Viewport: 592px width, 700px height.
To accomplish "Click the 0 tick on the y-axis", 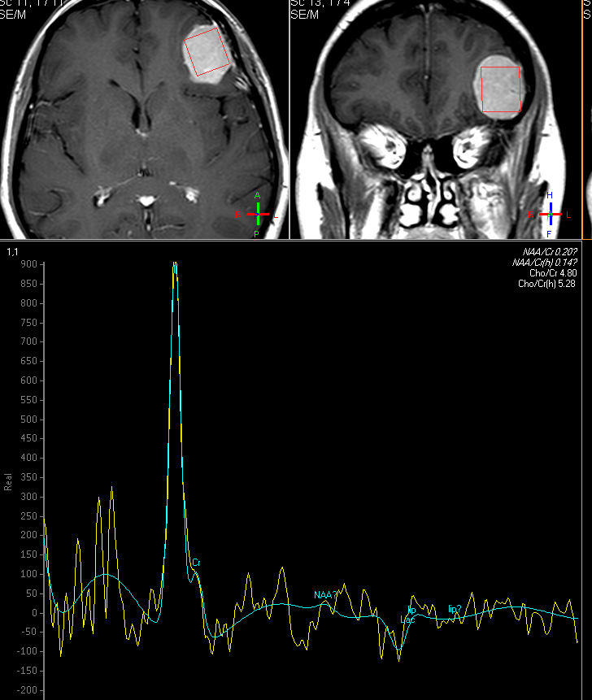I will pyautogui.click(x=35, y=613).
